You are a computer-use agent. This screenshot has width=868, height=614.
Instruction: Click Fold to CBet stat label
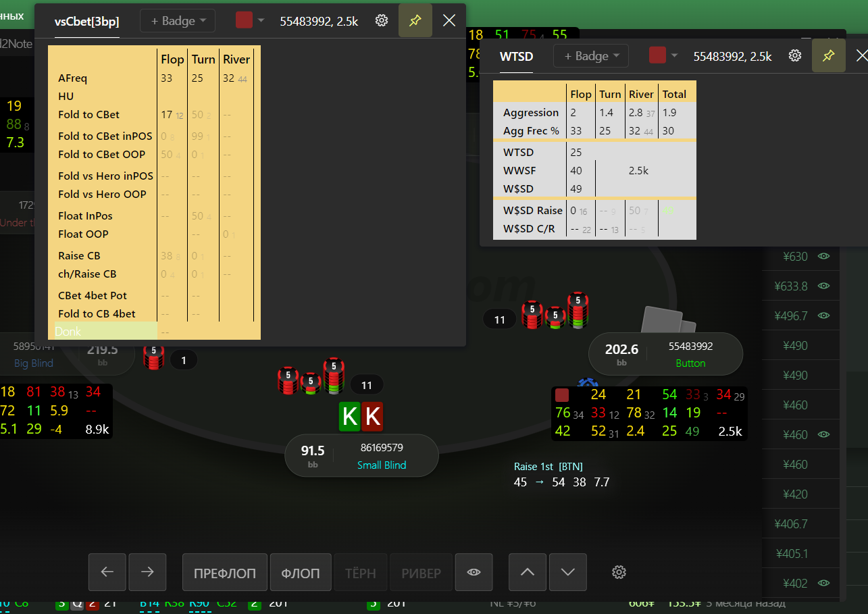[89, 114]
